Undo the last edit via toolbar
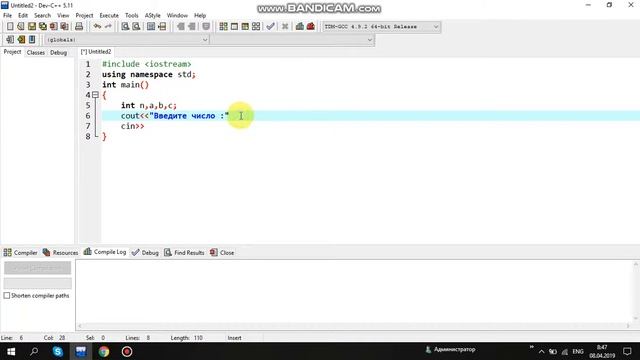 click(97, 27)
